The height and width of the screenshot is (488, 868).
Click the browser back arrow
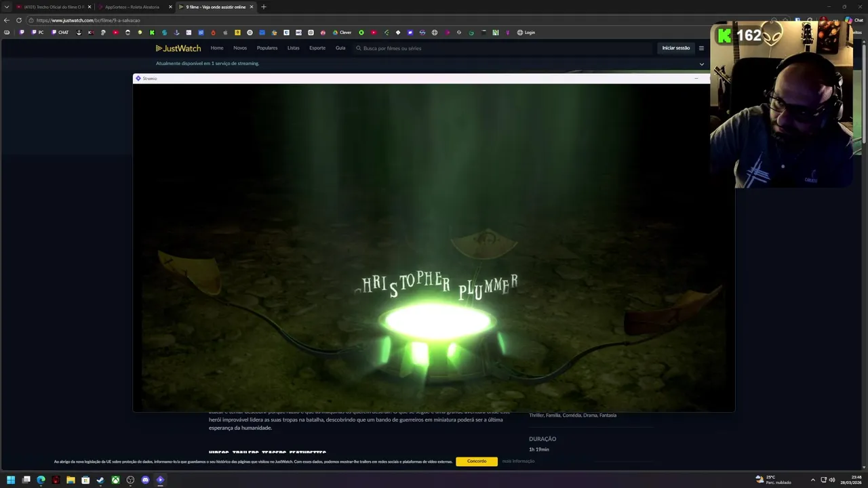[x=7, y=20]
